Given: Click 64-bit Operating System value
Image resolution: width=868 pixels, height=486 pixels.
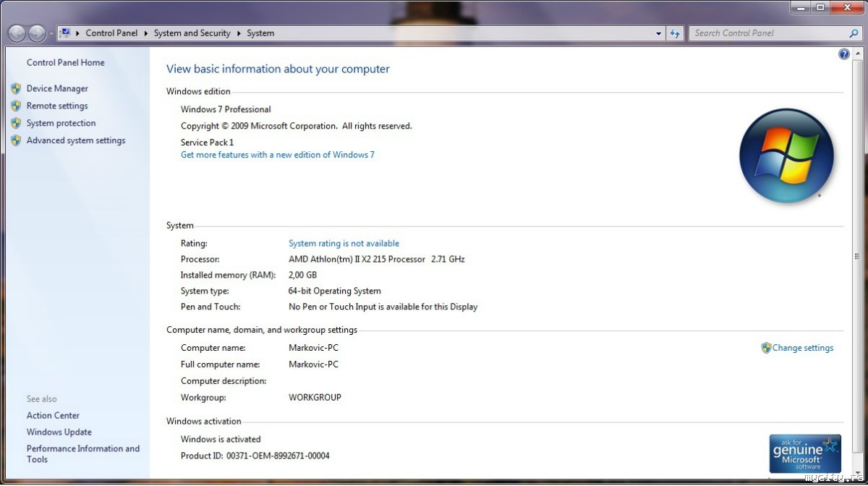Looking at the screenshot, I should point(334,291).
